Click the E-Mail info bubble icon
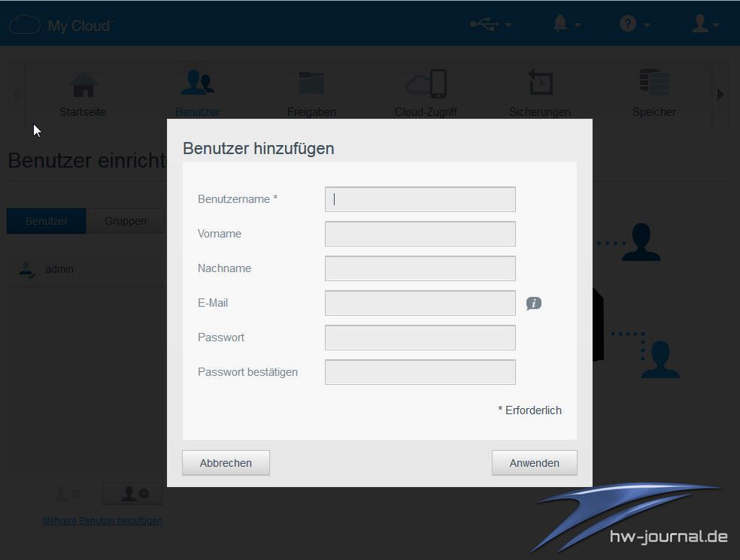 tap(534, 304)
